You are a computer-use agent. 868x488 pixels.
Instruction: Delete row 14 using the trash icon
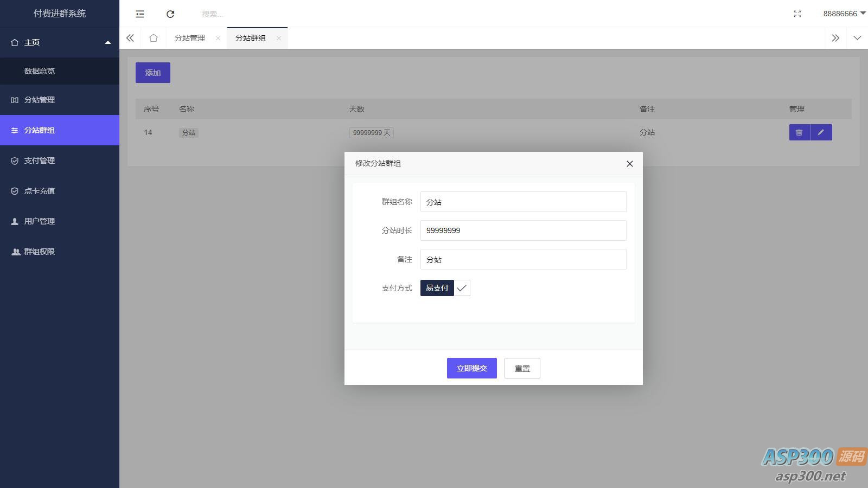[x=799, y=132]
